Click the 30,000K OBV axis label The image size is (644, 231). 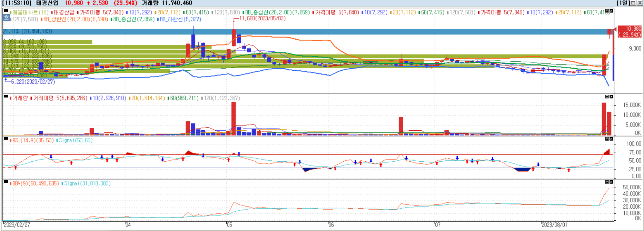click(632, 200)
